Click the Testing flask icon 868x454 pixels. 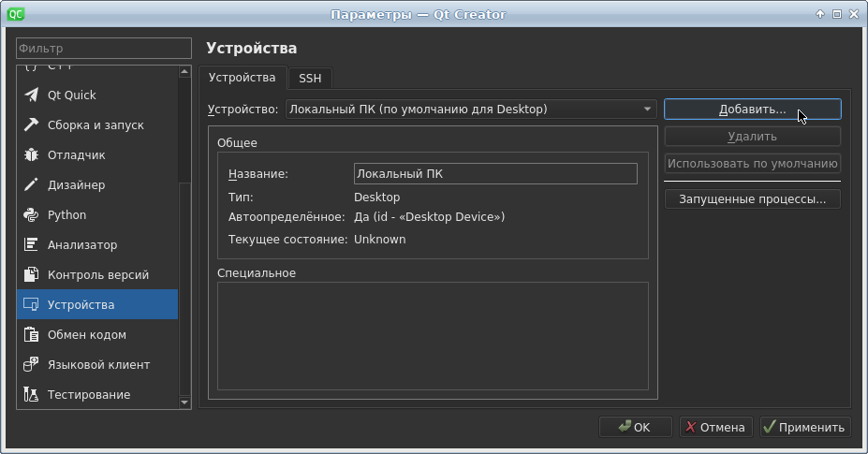click(x=31, y=395)
